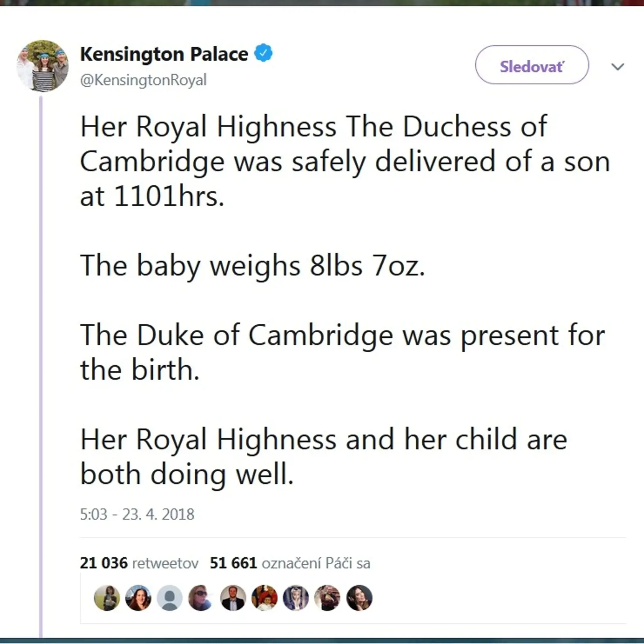
Task: Open the grey default profile avatar
Action: pos(170,598)
